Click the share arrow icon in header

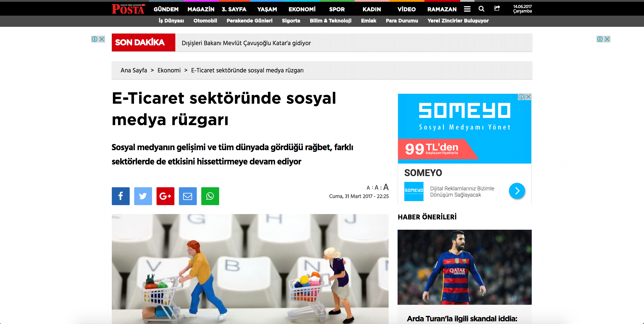497,8
